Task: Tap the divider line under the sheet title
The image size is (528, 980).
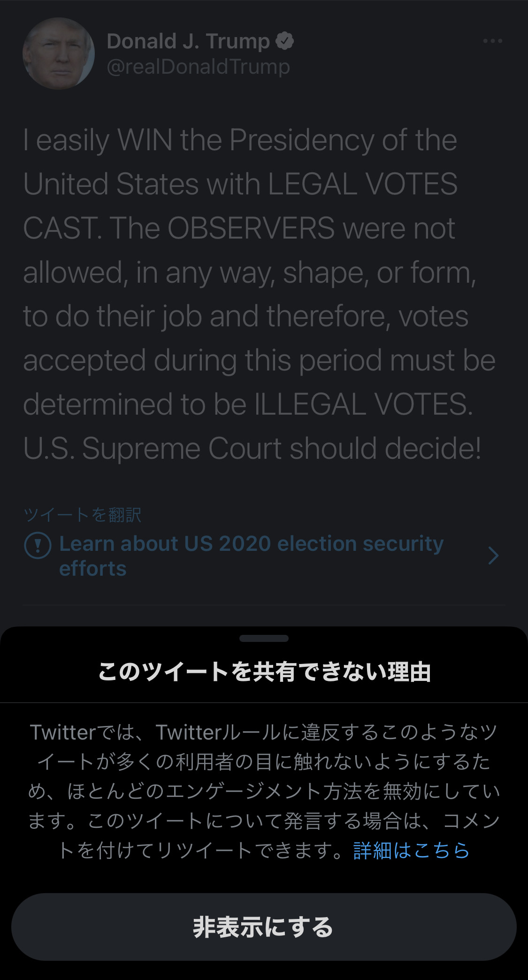Action: 264,702
